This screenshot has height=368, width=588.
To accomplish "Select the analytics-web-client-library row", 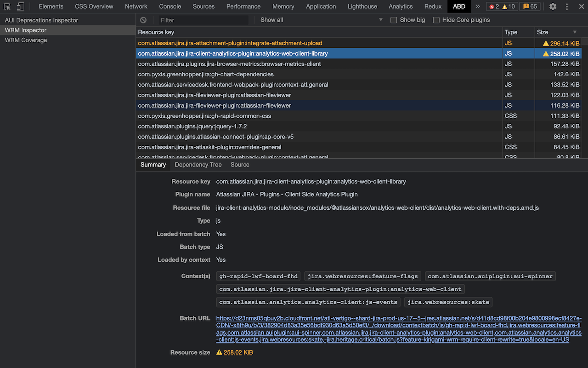I will click(x=359, y=53).
